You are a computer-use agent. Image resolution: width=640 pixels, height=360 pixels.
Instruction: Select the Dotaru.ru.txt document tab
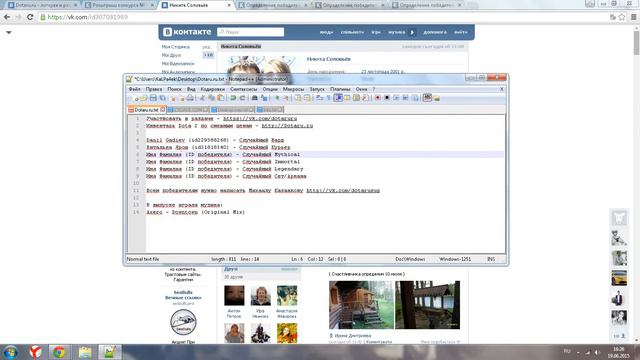click(x=146, y=110)
